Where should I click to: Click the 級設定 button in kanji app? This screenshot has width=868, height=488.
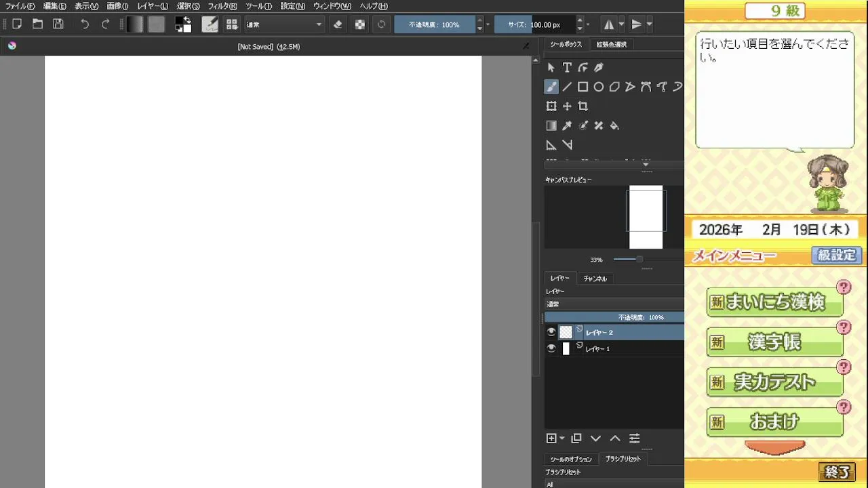[837, 256]
